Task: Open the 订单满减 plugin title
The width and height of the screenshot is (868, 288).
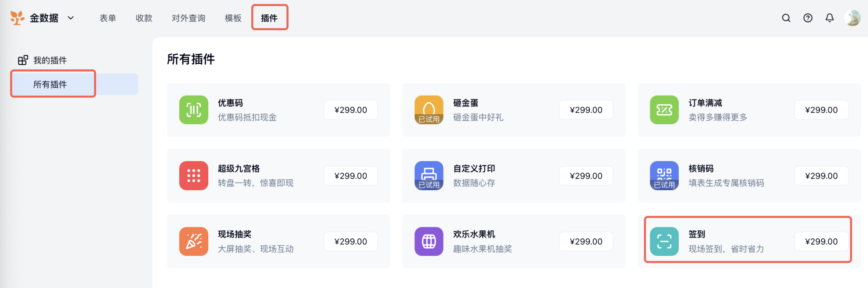Action: click(705, 103)
